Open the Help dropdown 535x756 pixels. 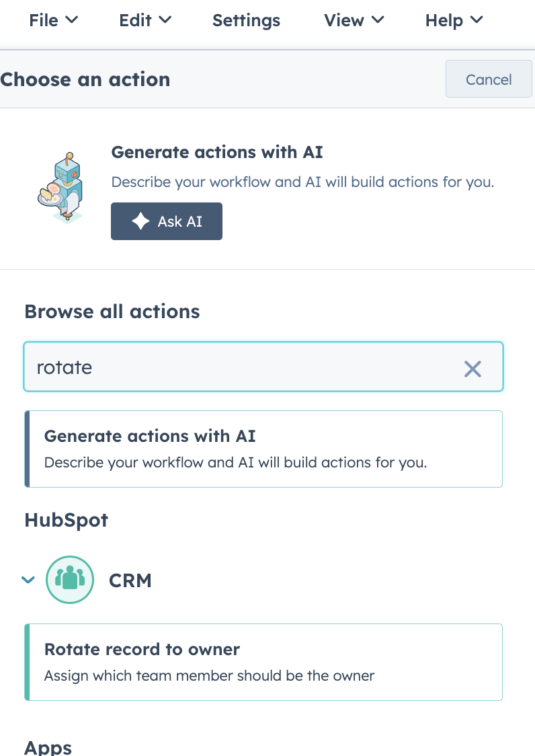[x=454, y=20]
